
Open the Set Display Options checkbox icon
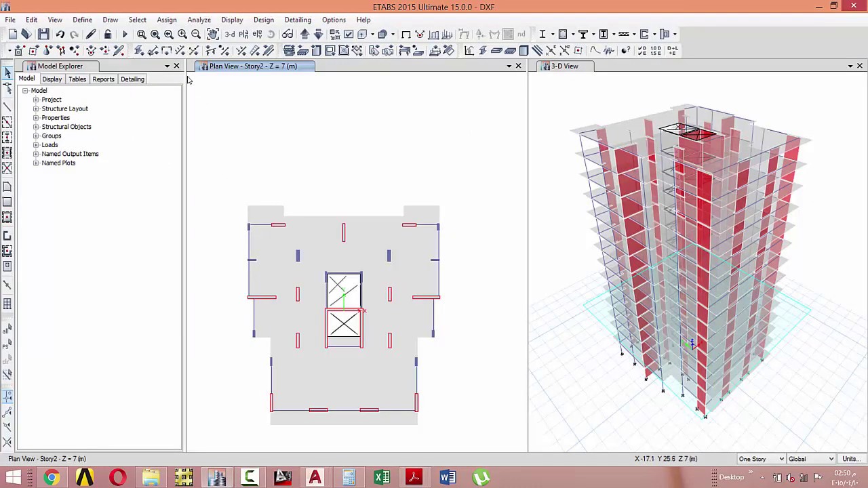(349, 34)
